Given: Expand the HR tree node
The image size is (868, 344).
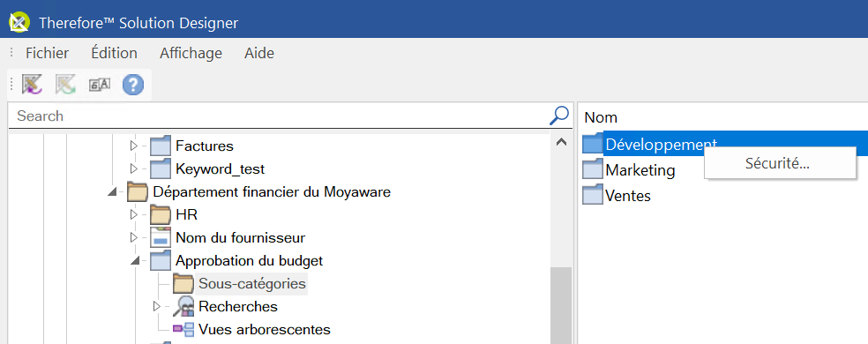Looking at the screenshot, I should pyautogui.click(x=133, y=214).
